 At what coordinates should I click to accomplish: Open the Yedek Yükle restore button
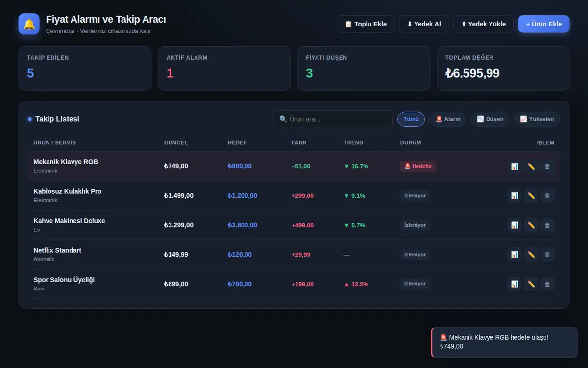483,24
